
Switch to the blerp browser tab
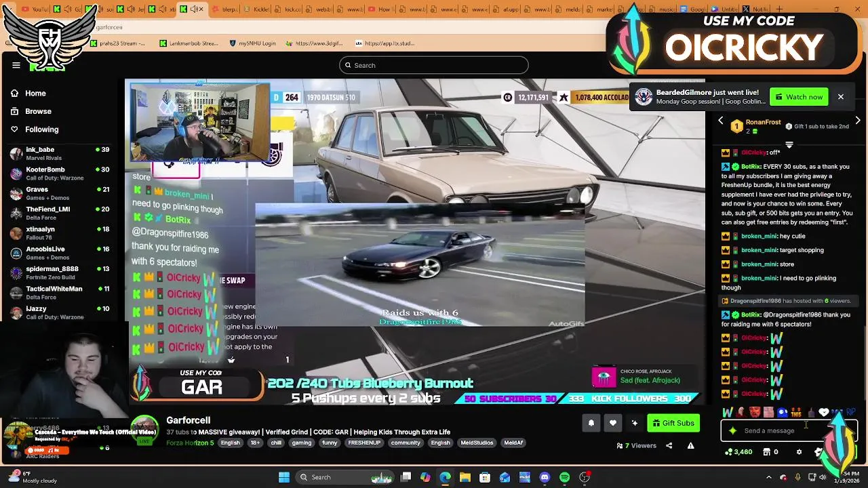(x=224, y=9)
